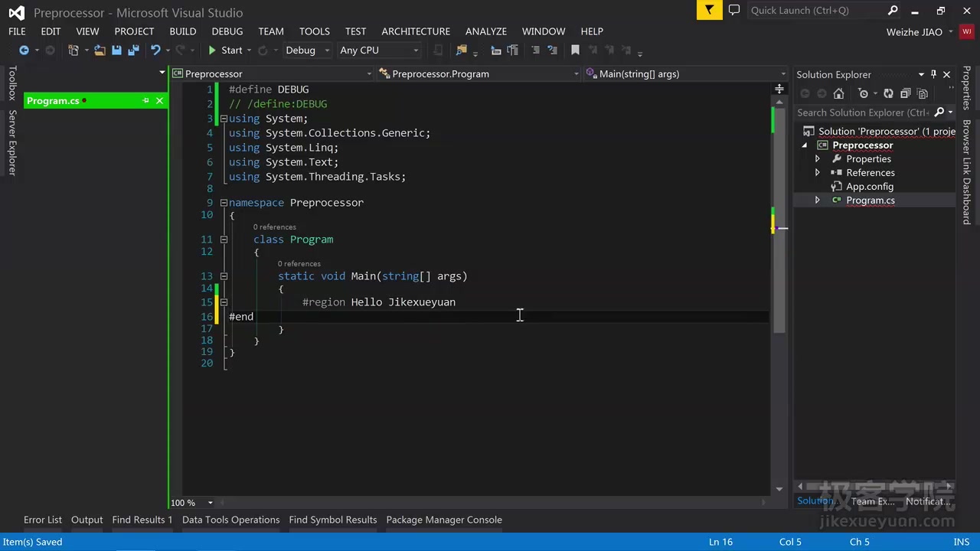980x551 pixels.
Task: Click the New Project toolbar icon
Action: click(x=73, y=51)
